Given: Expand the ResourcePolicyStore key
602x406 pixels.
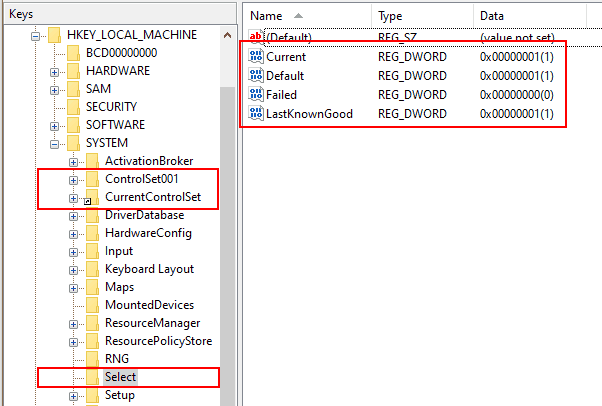Looking at the screenshot, I should click(73, 342).
